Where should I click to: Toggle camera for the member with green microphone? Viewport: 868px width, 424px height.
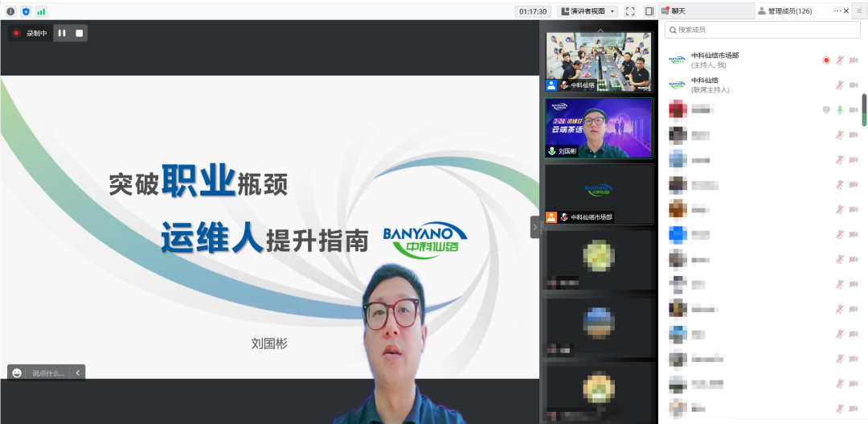853,109
